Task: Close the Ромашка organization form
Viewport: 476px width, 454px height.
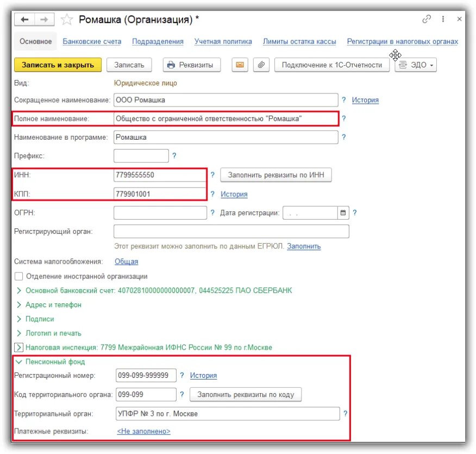Action: (x=459, y=19)
